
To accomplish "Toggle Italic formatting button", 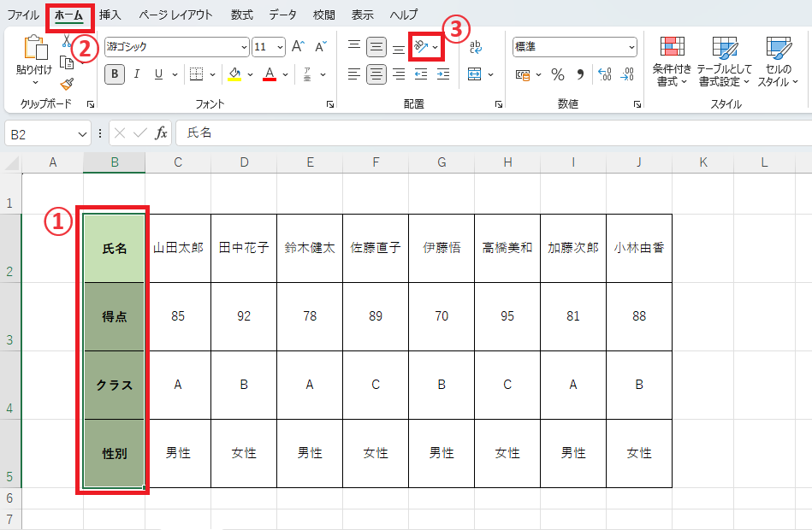I will [x=137, y=74].
